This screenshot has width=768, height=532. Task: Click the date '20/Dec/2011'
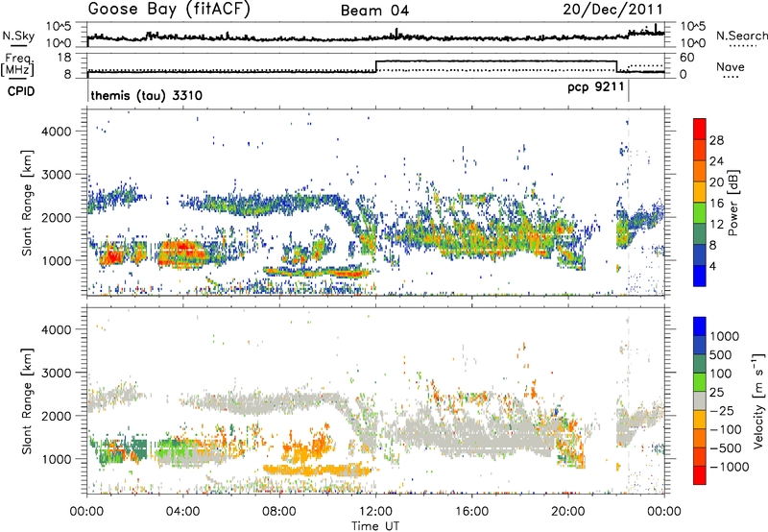click(612, 10)
